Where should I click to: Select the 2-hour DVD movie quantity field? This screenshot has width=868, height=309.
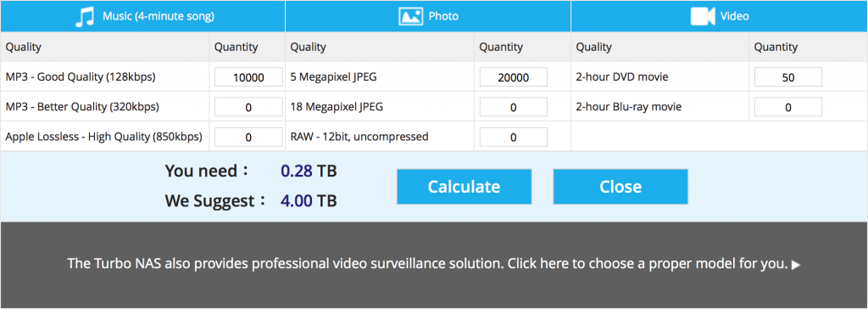click(x=788, y=77)
